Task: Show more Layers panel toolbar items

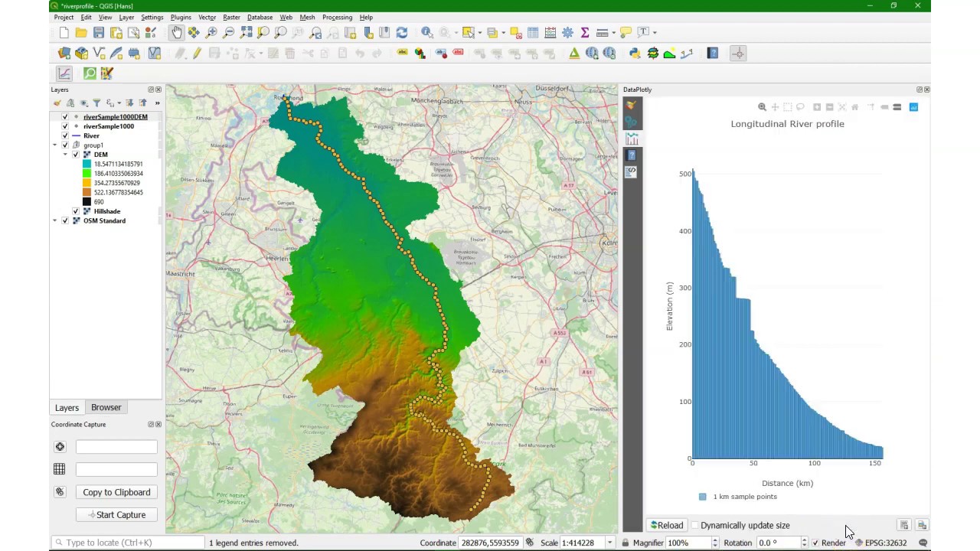Action: tap(157, 103)
